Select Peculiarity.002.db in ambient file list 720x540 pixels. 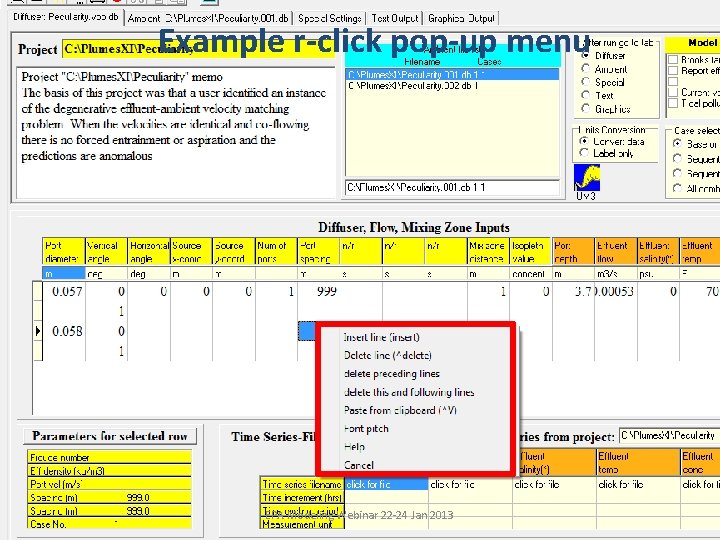452,85
